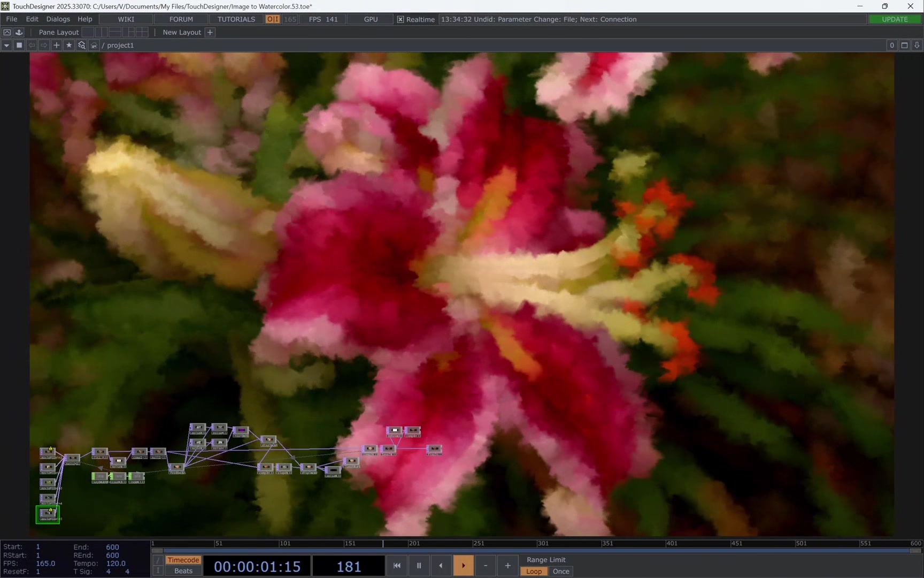Jump to the timeline start
Viewport: 924px width, 578px height.
coord(397,566)
